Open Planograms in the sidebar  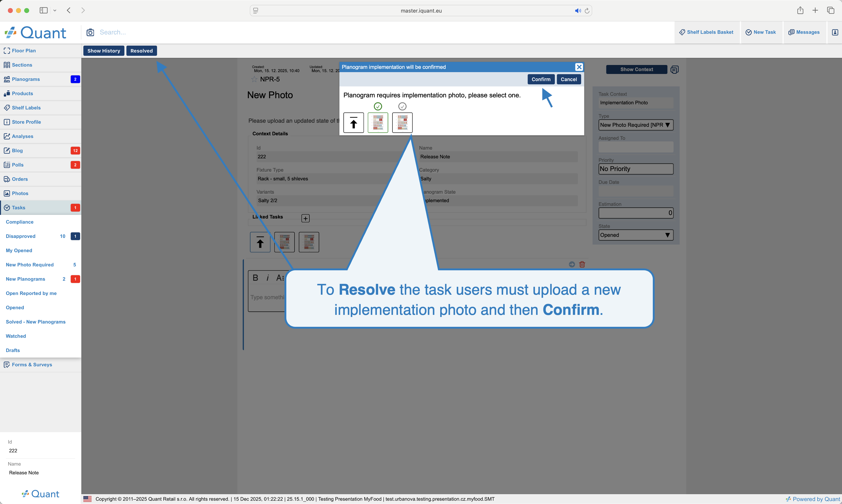[x=40, y=79]
